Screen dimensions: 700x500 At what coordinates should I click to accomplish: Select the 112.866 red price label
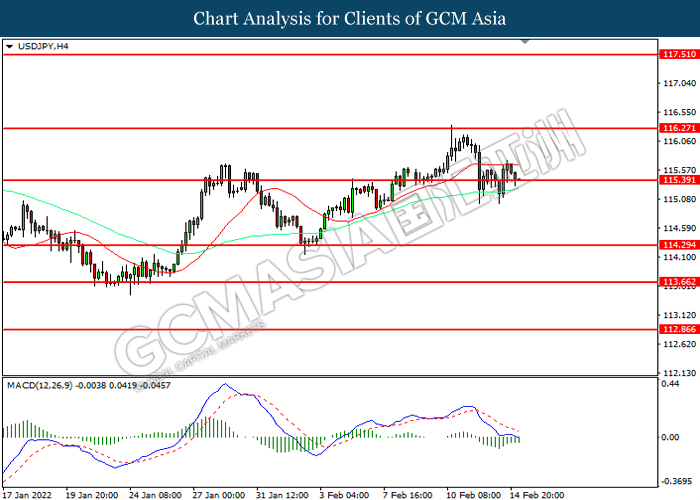(x=679, y=329)
